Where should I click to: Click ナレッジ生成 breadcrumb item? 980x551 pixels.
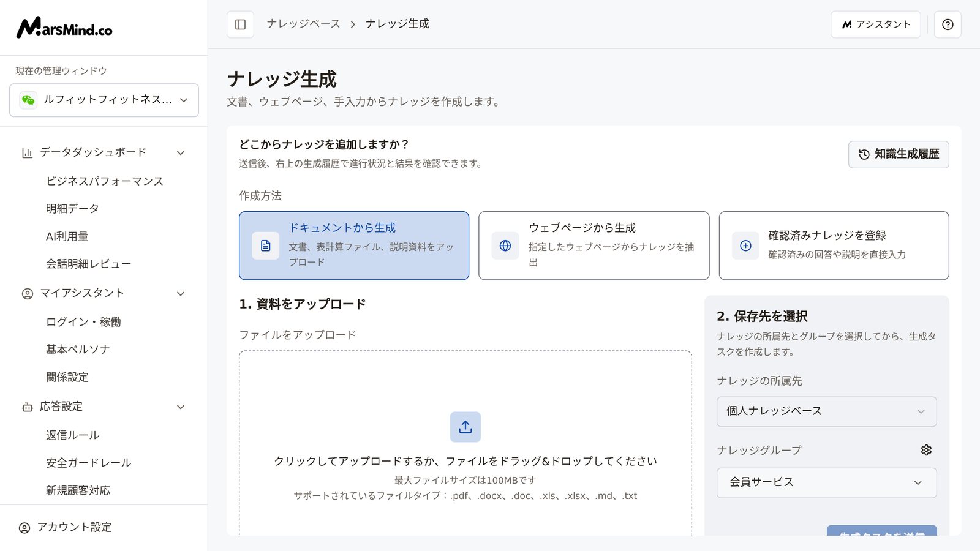point(398,24)
